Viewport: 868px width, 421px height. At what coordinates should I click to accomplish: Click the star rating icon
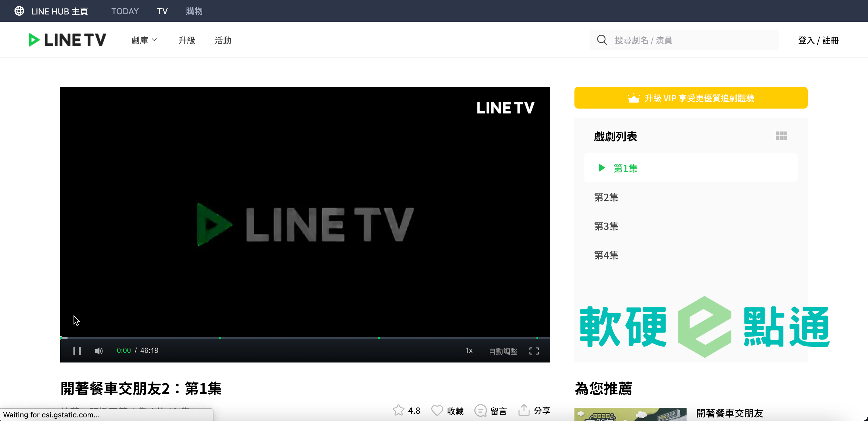(398, 410)
